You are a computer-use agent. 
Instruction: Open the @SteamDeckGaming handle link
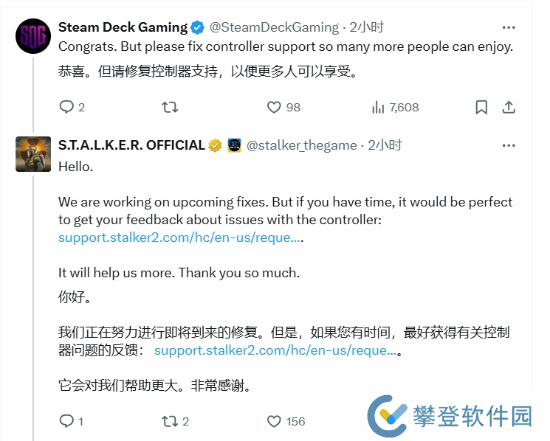(274, 27)
